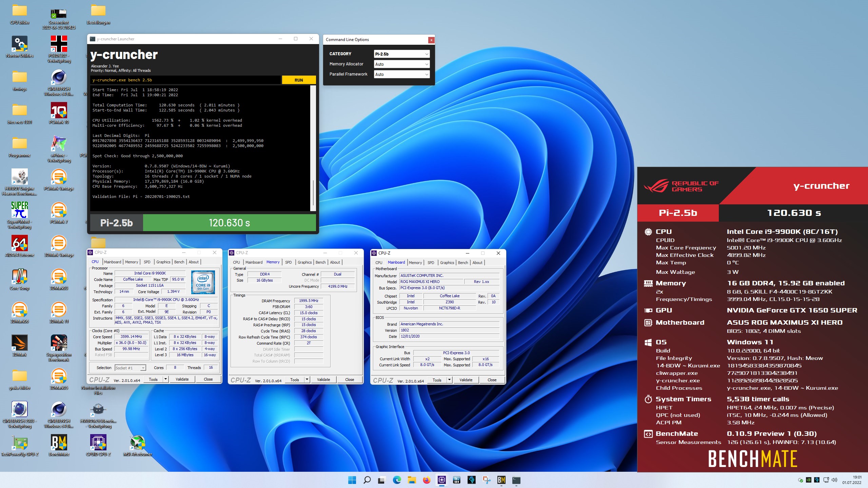This screenshot has height=488, width=868.
Task: Expand Tools arrow in CPU-Z CPU window
Action: tap(166, 379)
